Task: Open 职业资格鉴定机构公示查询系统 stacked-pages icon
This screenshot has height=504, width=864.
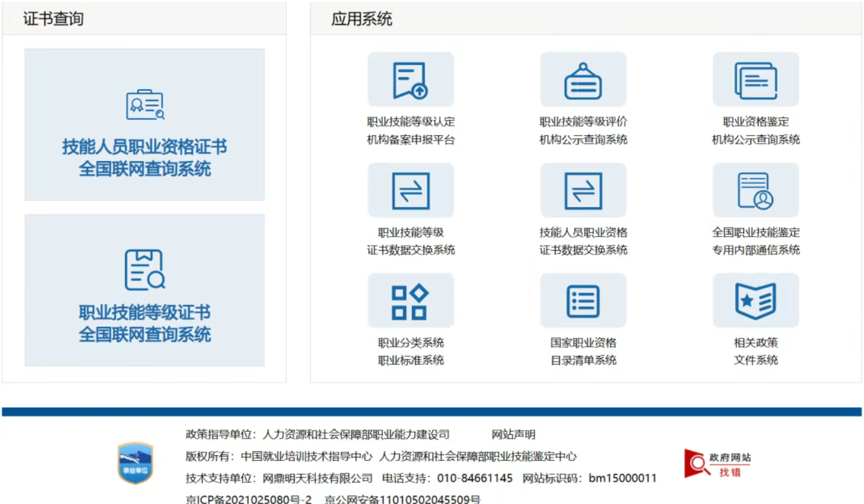Action: coord(756,79)
